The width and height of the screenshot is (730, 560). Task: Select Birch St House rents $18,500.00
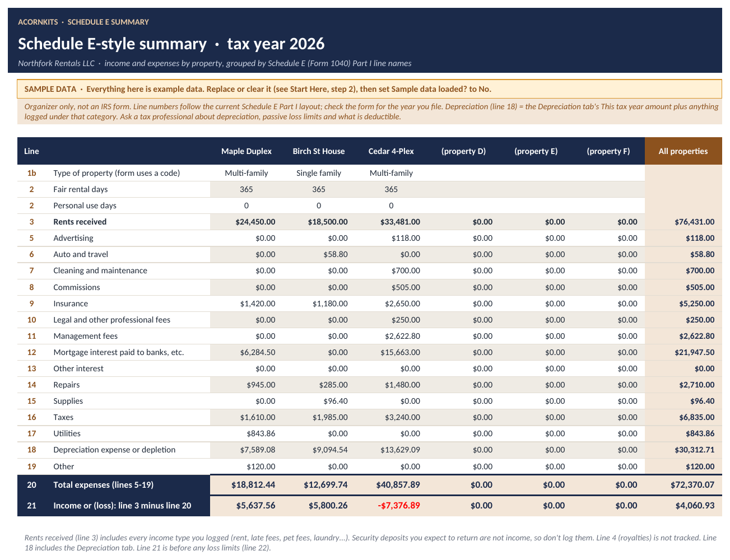pyautogui.click(x=319, y=222)
